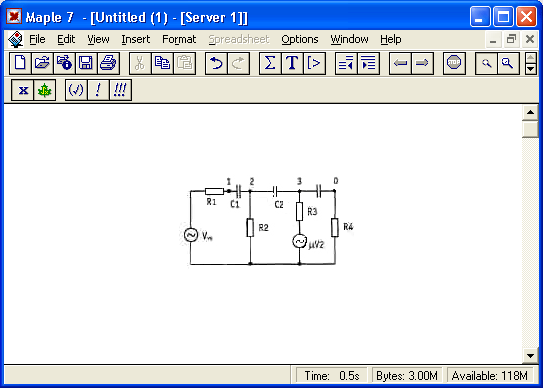543x388 pixels.
Task: Click the grayed Spreadsheet menu
Action: (239, 39)
